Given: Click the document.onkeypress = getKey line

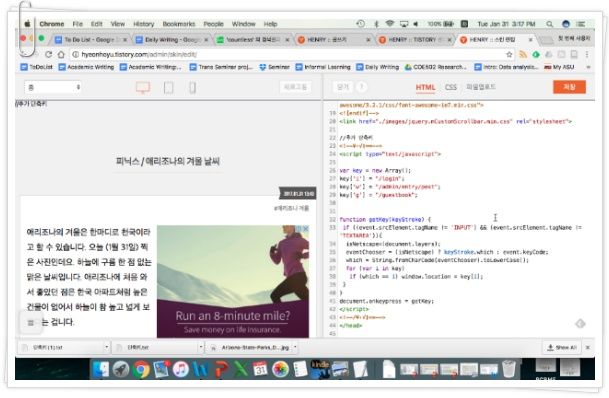Looking at the screenshot, I should (x=386, y=301).
